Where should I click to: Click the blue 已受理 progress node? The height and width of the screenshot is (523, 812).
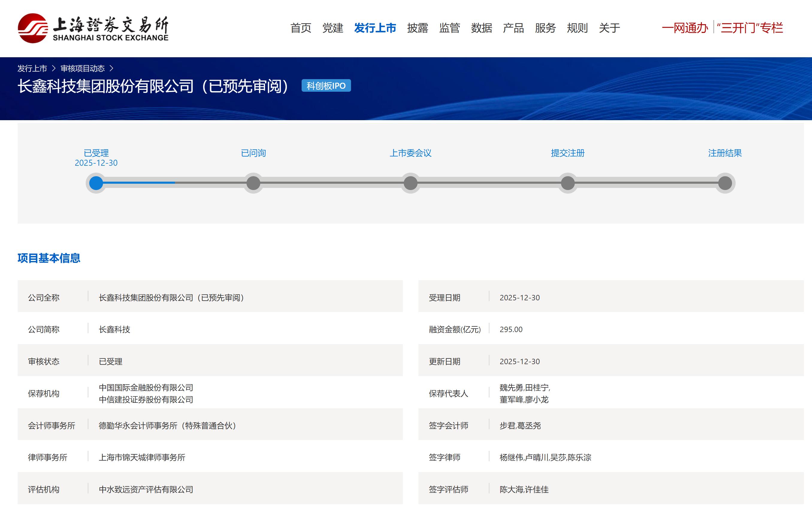[96, 183]
